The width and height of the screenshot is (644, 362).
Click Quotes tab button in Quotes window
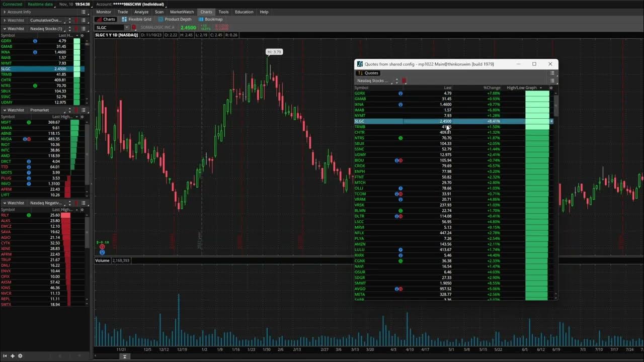click(369, 73)
